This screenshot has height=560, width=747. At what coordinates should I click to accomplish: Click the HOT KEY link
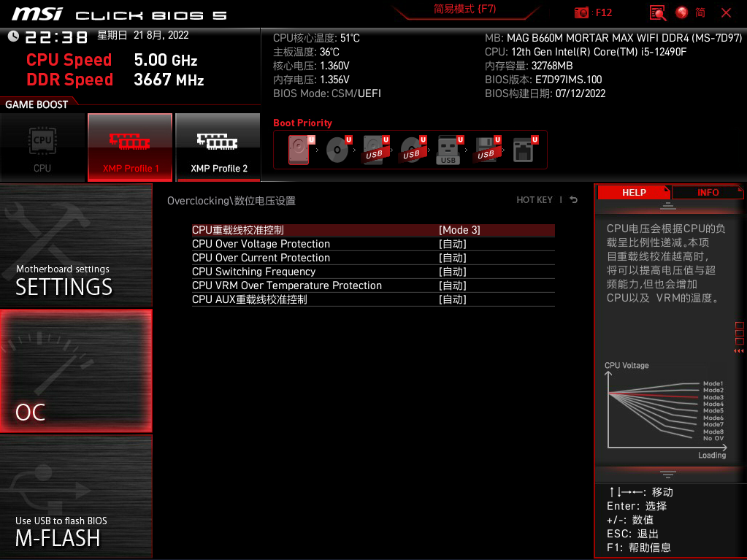535,200
